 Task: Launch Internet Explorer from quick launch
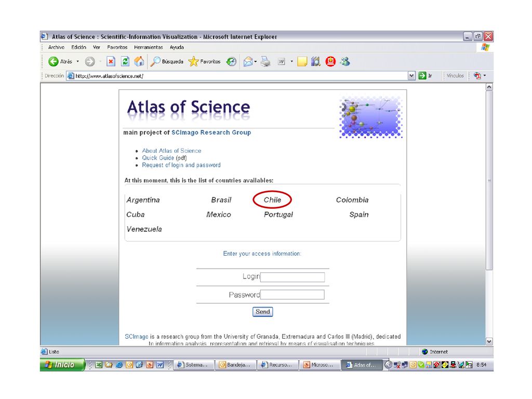coord(119,365)
